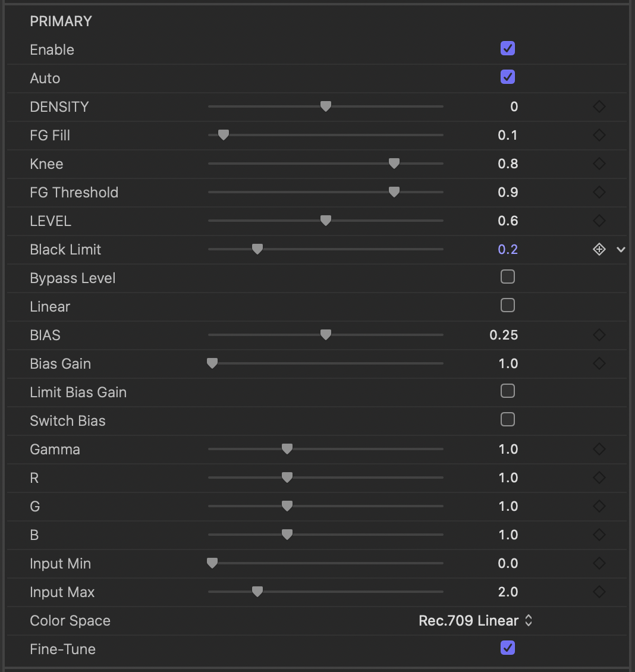Add a keyframe for FG Fill
The image size is (635, 672).
point(599,135)
